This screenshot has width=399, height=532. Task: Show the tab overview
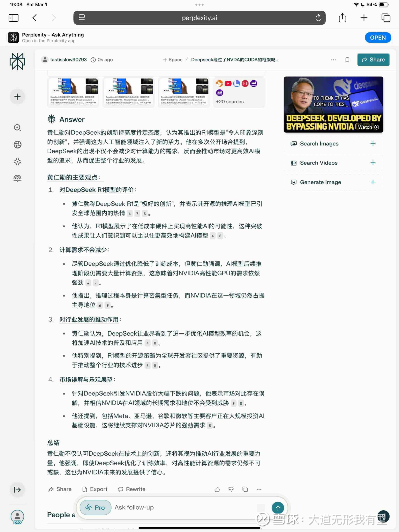[386, 18]
